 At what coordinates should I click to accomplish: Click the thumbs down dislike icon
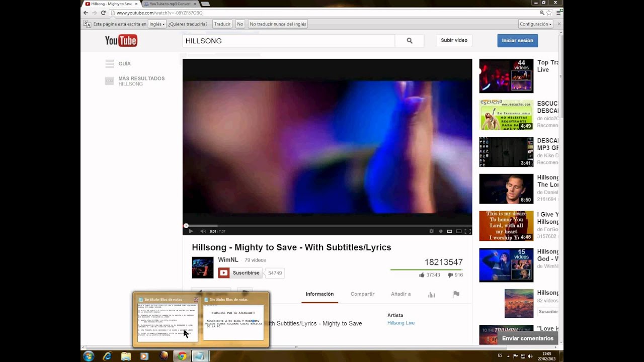[450, 275]
